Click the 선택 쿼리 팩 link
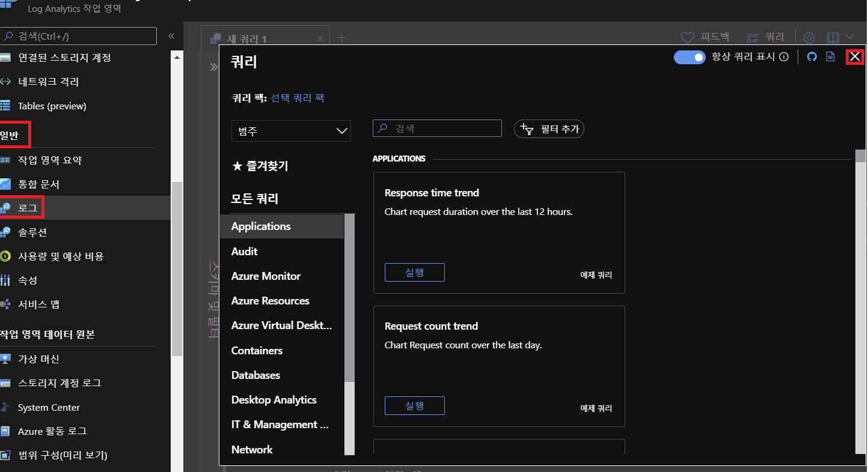 (x=298, y=98)
